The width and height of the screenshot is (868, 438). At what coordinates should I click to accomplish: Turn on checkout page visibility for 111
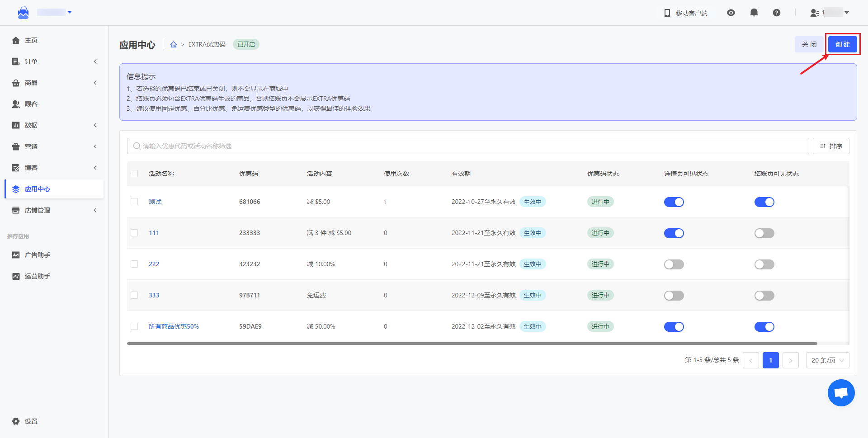point(764,233)
